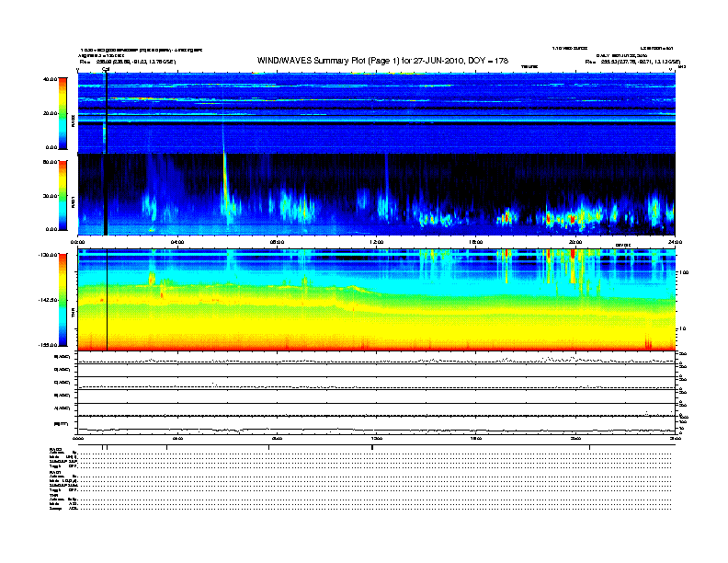The height and width of the screenshot is (563, 728).
Task: Click the red emission patch near 20:00 in RAD1
Action: tap(573, 218)
